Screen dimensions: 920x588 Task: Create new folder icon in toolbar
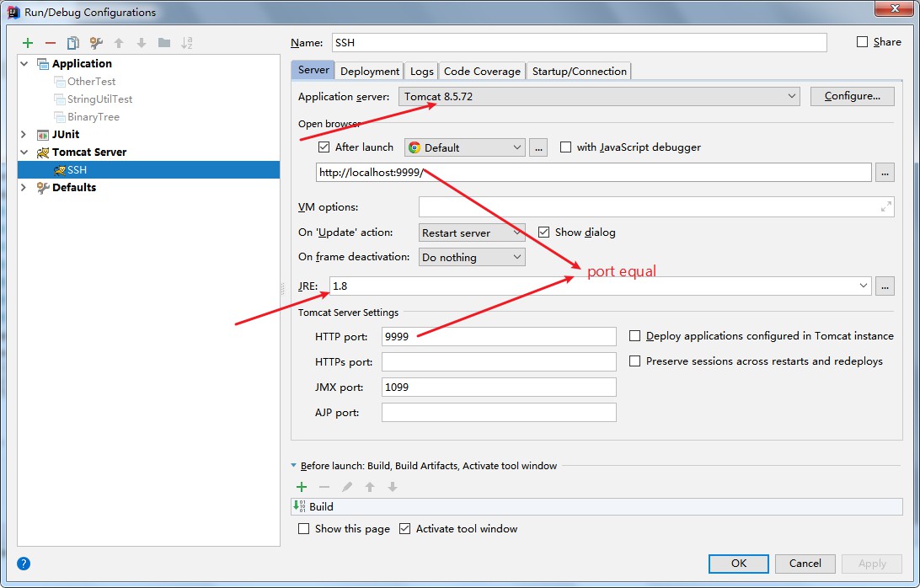(164, 43)
